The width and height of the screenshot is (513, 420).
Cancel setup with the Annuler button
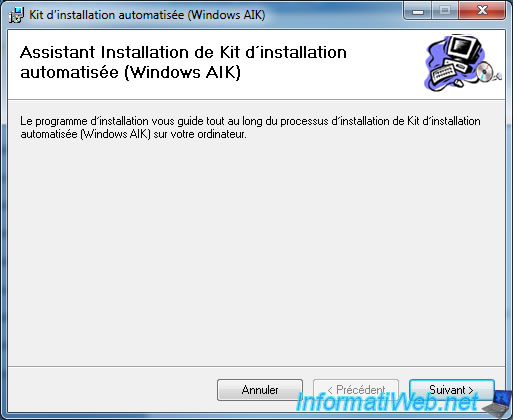260,390
